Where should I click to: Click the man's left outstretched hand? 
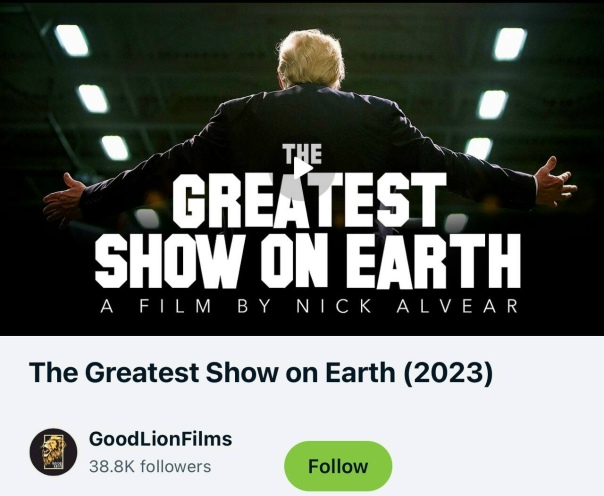pos(64,199)
